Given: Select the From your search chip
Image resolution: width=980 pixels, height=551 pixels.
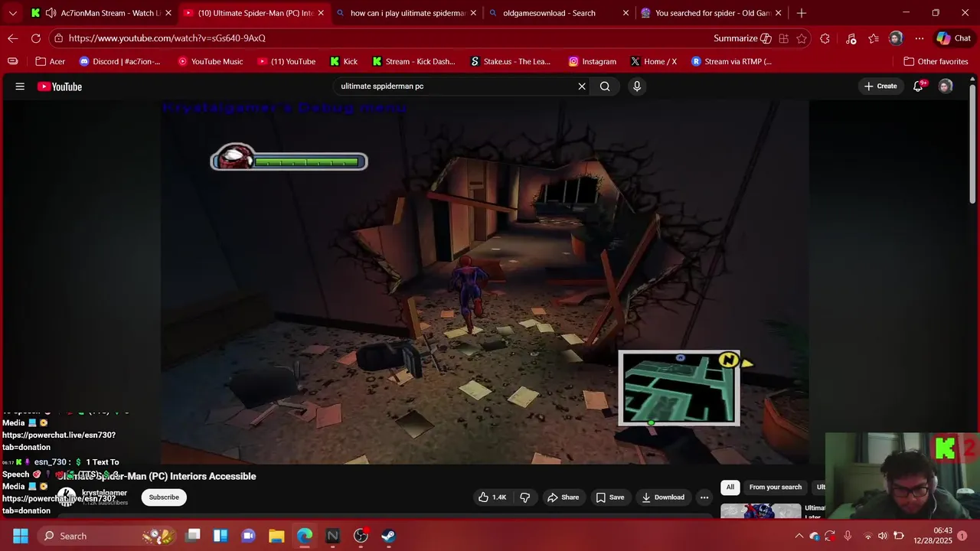Looking at the screenshot, I should [x=776, y=487].
